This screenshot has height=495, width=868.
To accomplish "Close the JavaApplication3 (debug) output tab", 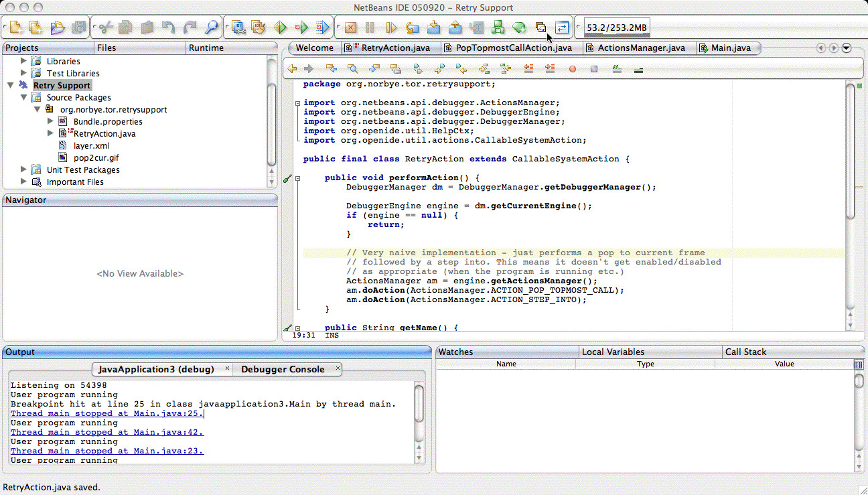I will pos(227,368).
